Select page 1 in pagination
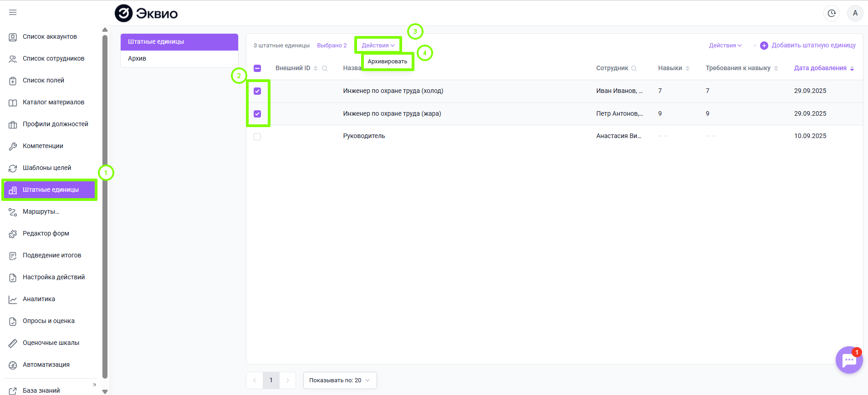 271,380
